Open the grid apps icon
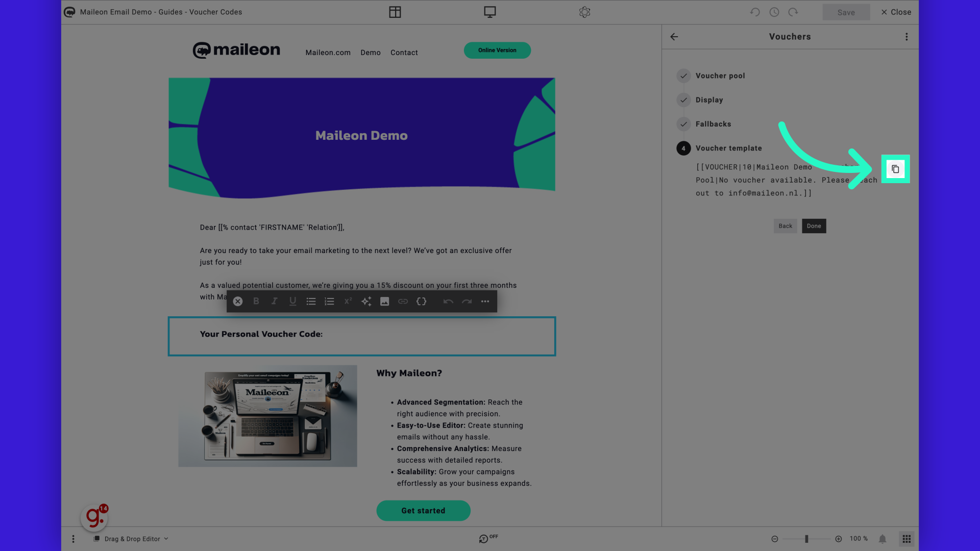This screenshot has width=980, height=551. (x=906, y=539)
